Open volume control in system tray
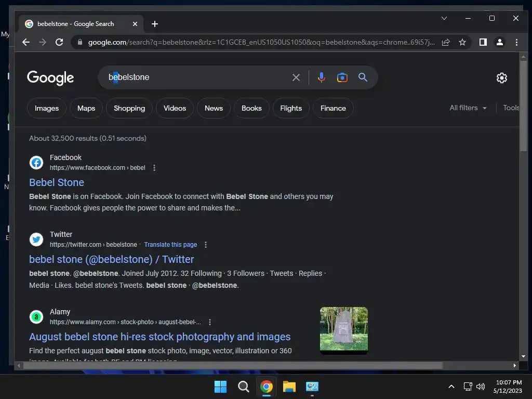532x399 pixels. pos(481,387)
